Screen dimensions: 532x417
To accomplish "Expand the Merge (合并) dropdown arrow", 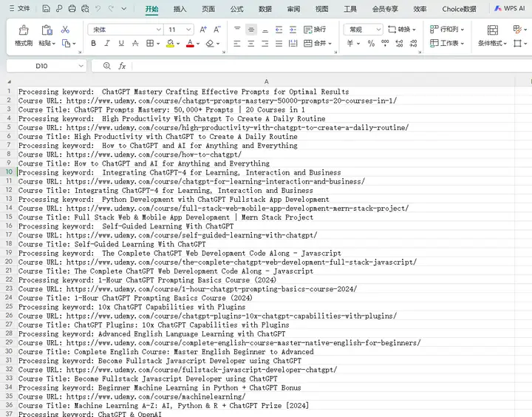I will [x=330, y=44].
